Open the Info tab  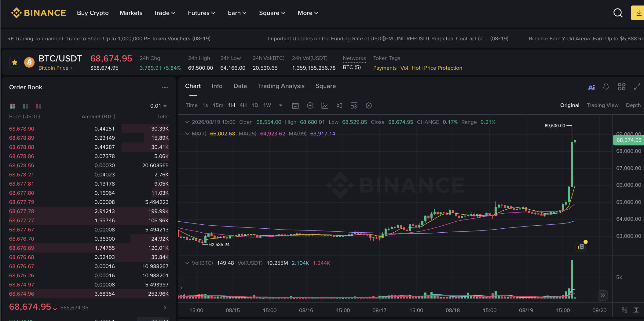pos(217,86)
